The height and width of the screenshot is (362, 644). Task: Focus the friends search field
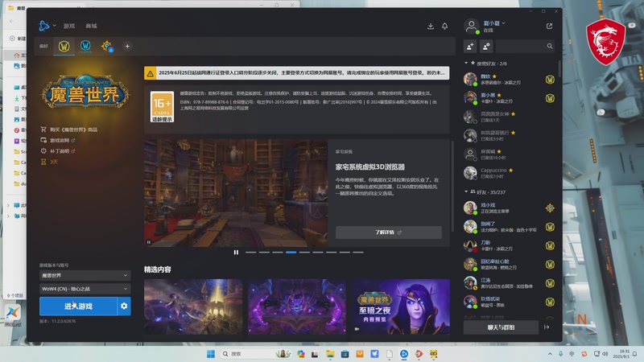pos(525,47)
